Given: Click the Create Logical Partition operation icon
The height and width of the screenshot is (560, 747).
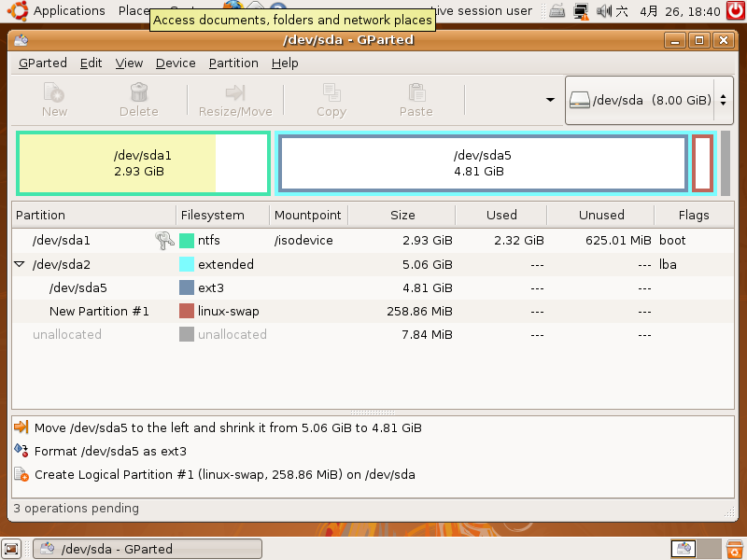Looking at the screenshot, I should (21, 474).
